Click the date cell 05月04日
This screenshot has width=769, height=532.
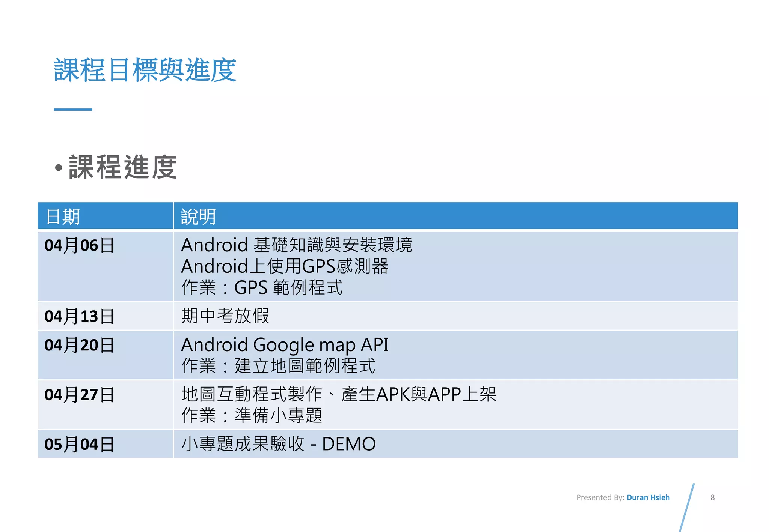click(106, 444)
